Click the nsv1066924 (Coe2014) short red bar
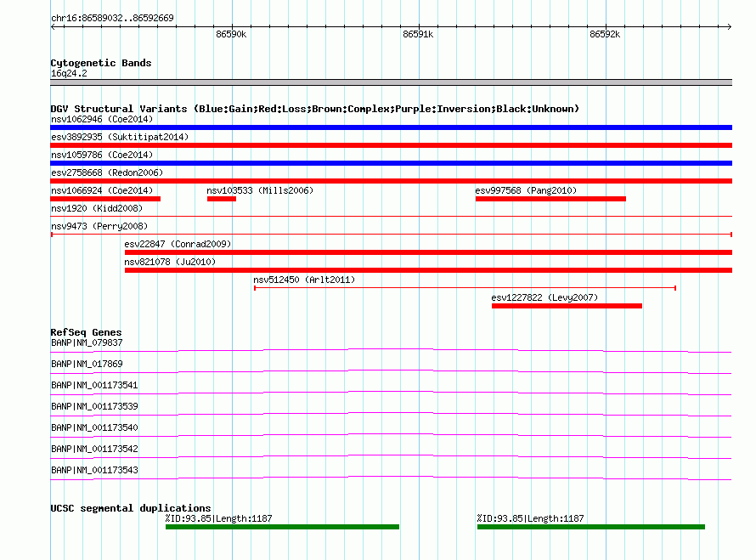The image size is (756, 560). coord(105,199)
